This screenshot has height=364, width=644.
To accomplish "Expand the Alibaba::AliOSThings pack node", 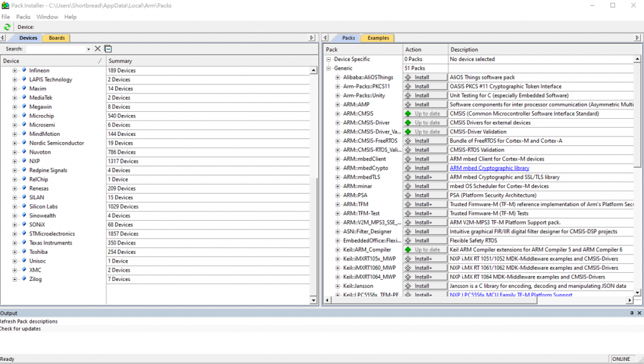I will [x=338, y=77].
